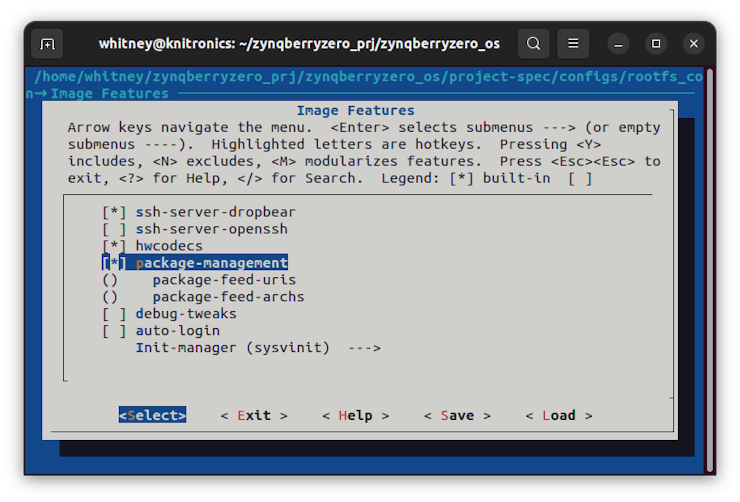
Task: Click the < Help > button
Action: (x=356, y=415)
